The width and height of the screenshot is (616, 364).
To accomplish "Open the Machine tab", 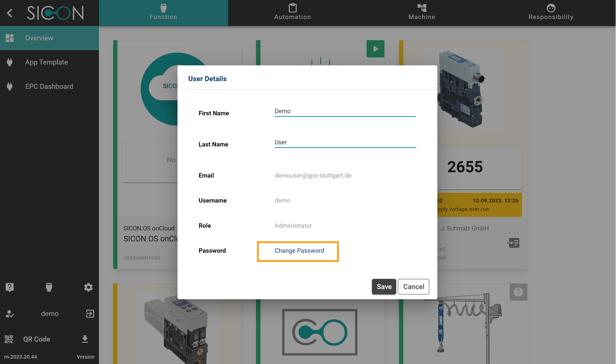I will [422, 12].
